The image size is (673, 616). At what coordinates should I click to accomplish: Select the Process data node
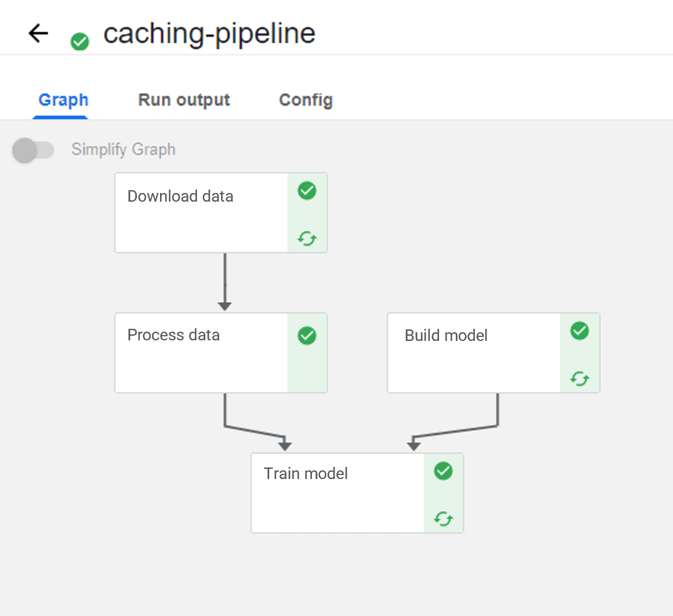[x=221, y=353]
